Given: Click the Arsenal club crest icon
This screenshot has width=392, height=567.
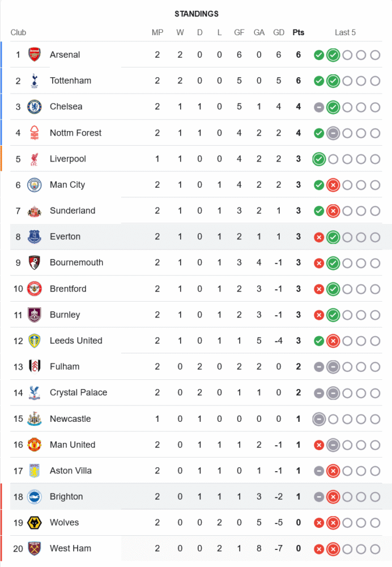Looking at the screenshot, I should click(x=35, y=55).
